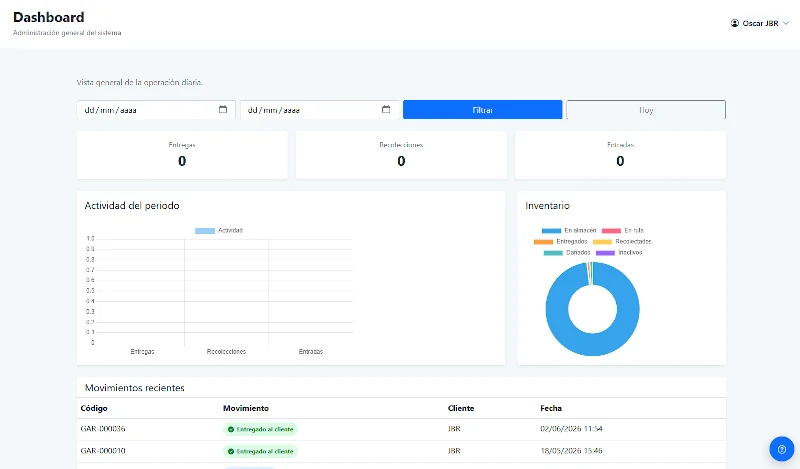Click the check icon in GAR-000010's status badge

[x=231, y=452]
